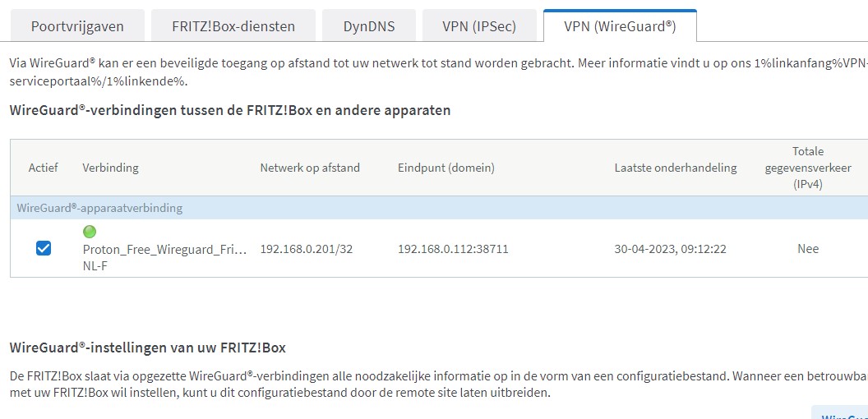
Task: Select the VPN (WireGuard®) tab
Action: (x=620, y=26)
